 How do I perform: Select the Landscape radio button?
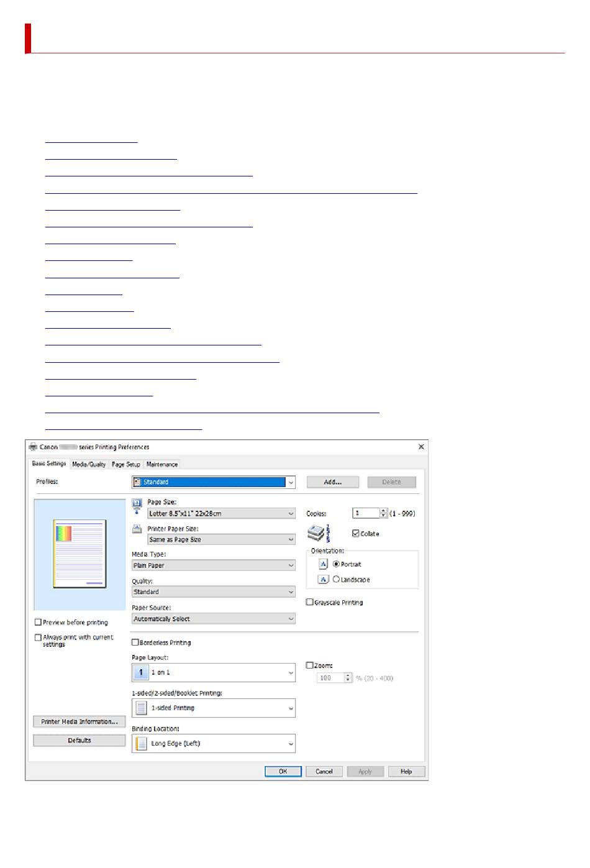337,579
